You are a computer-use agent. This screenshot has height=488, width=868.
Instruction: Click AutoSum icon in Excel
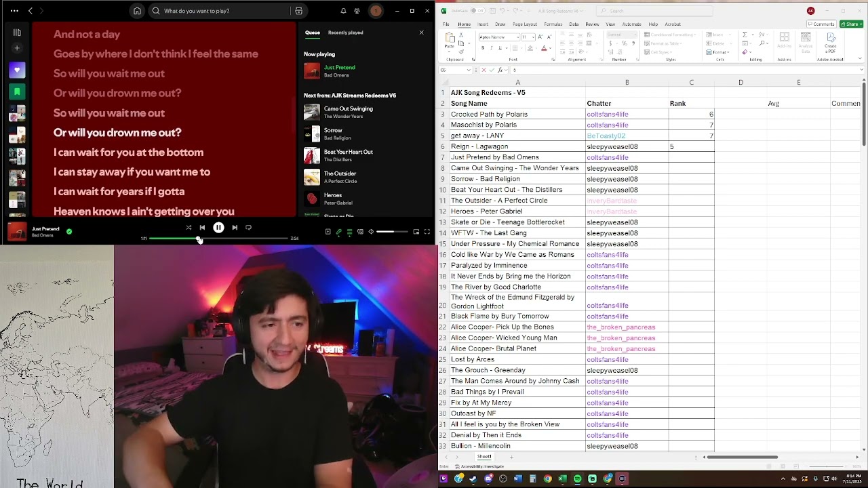click(745, 35)
